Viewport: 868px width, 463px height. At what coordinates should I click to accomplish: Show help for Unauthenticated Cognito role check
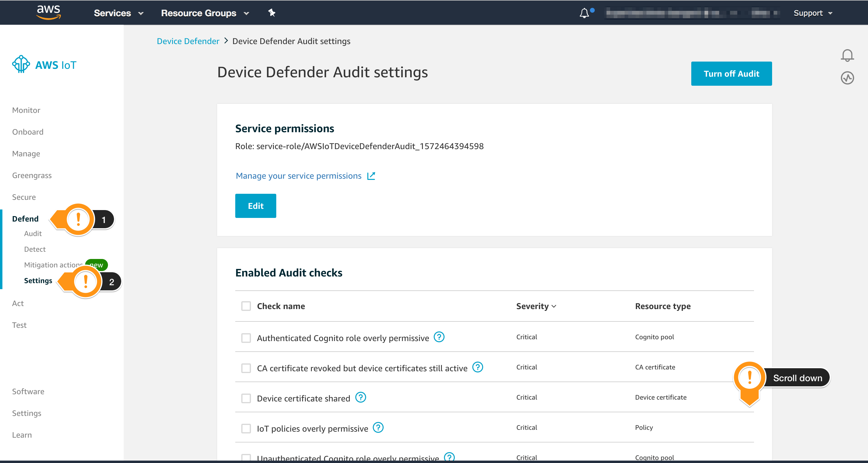pyautogui.click(x=449, y=457)
